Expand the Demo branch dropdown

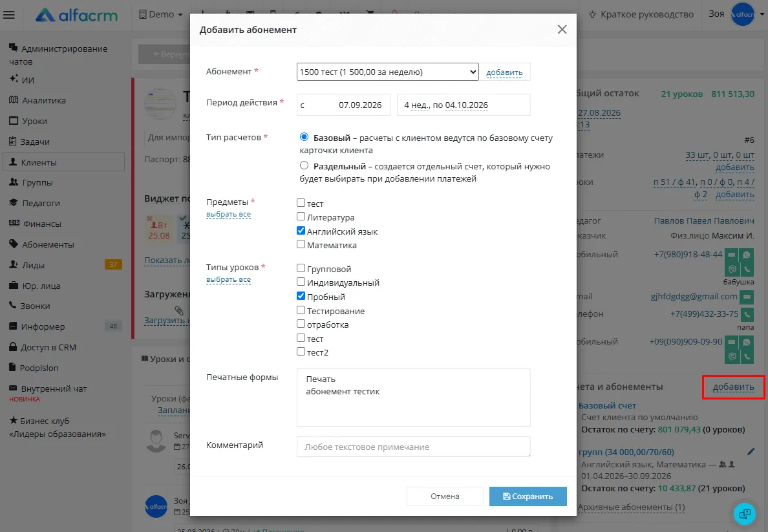pyautogui.click(x=161, y=15)
